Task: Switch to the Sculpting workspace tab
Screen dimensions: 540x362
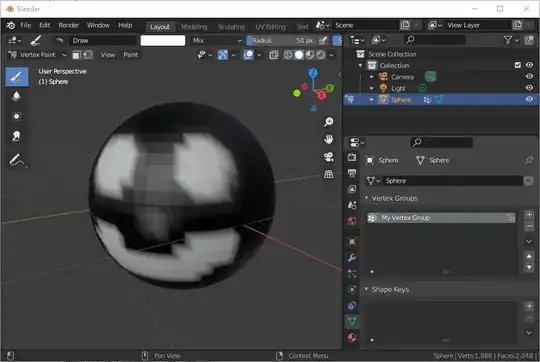Action: [231, 27]
